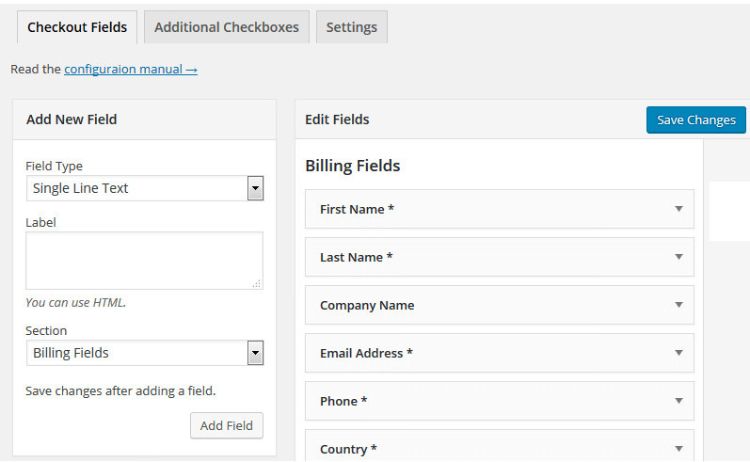
Task: Click the Add Field button
Action: [x=226, y=425]
